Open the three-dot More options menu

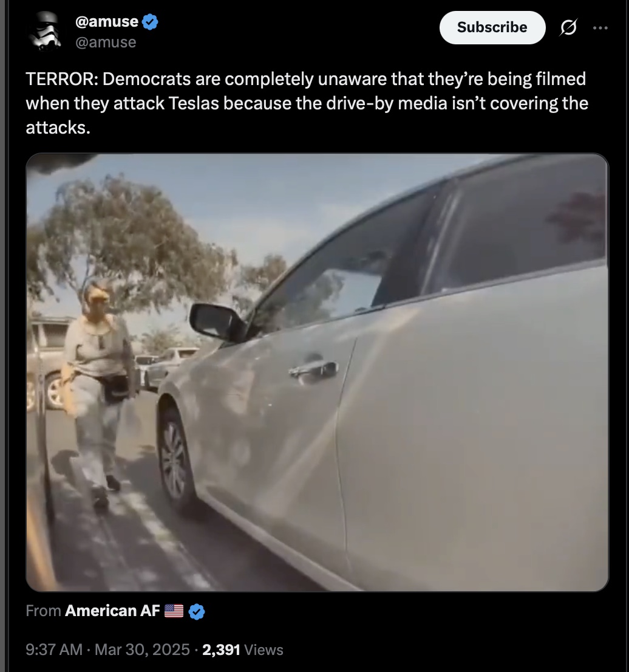[x=600, y=28]
